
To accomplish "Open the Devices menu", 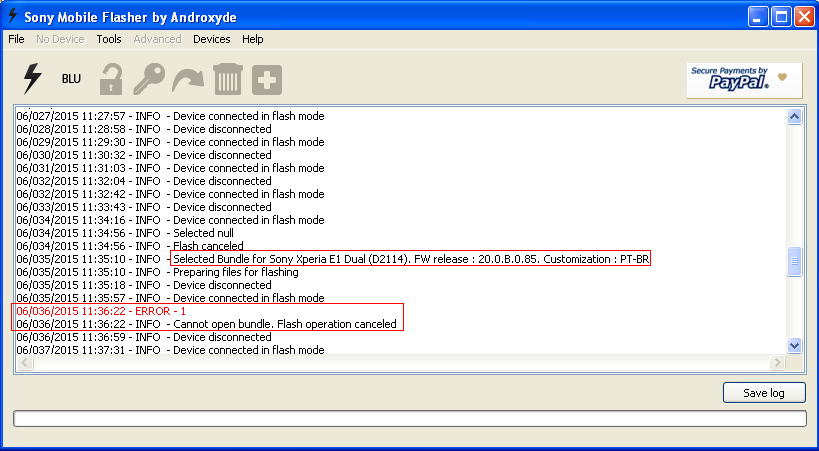I will pos(212,39).
